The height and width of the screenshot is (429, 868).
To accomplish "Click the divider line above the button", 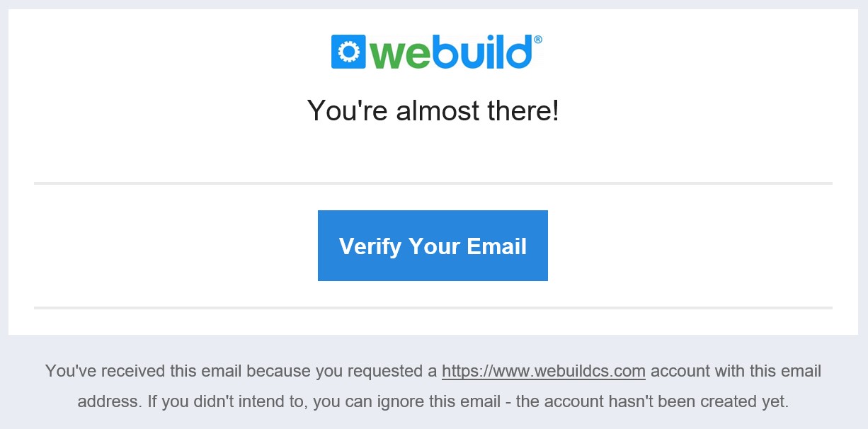I will coord(433,183).
